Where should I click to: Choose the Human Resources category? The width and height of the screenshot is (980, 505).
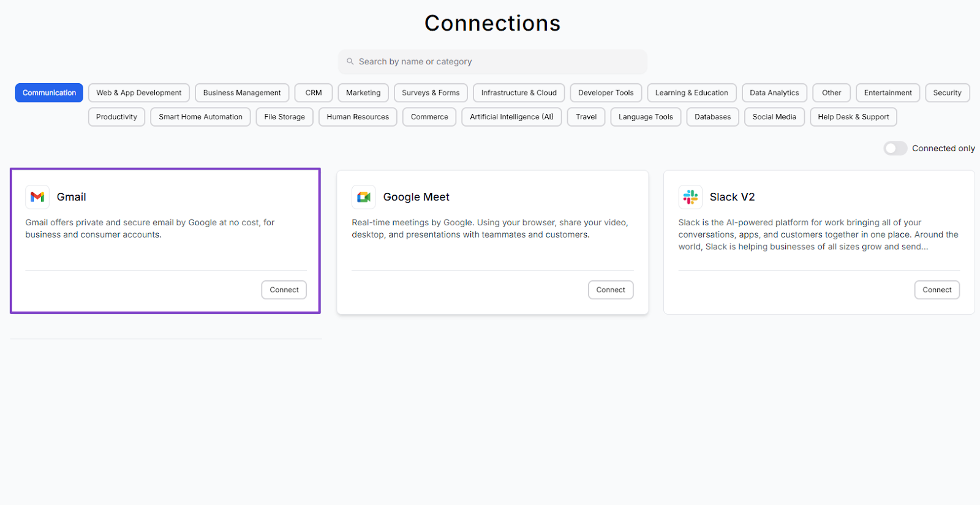[358, 117]
